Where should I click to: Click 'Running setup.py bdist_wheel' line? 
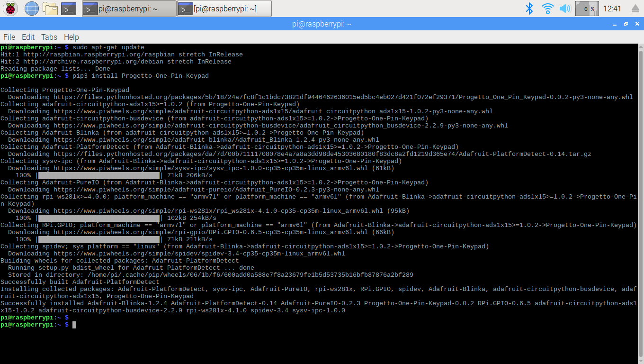click(131, 268)
